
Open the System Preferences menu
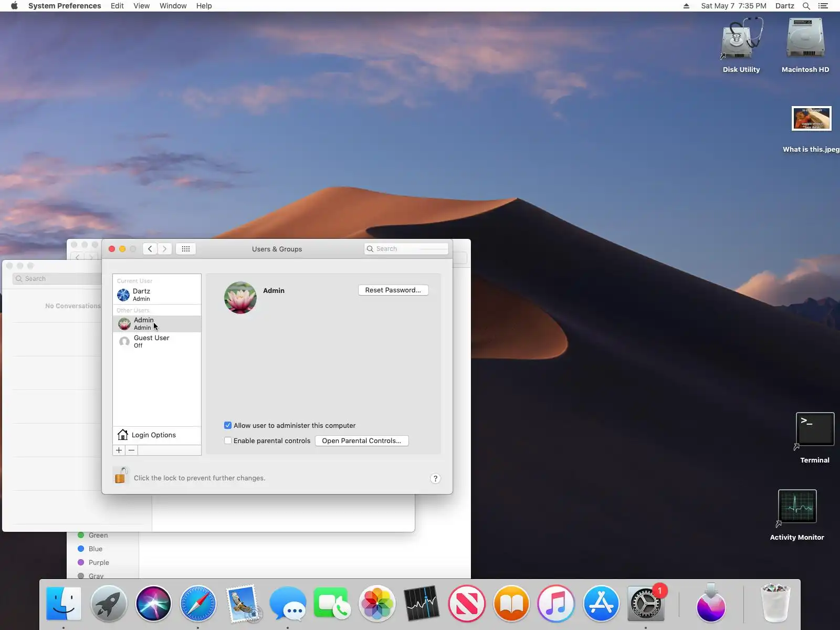coord(65,6)
